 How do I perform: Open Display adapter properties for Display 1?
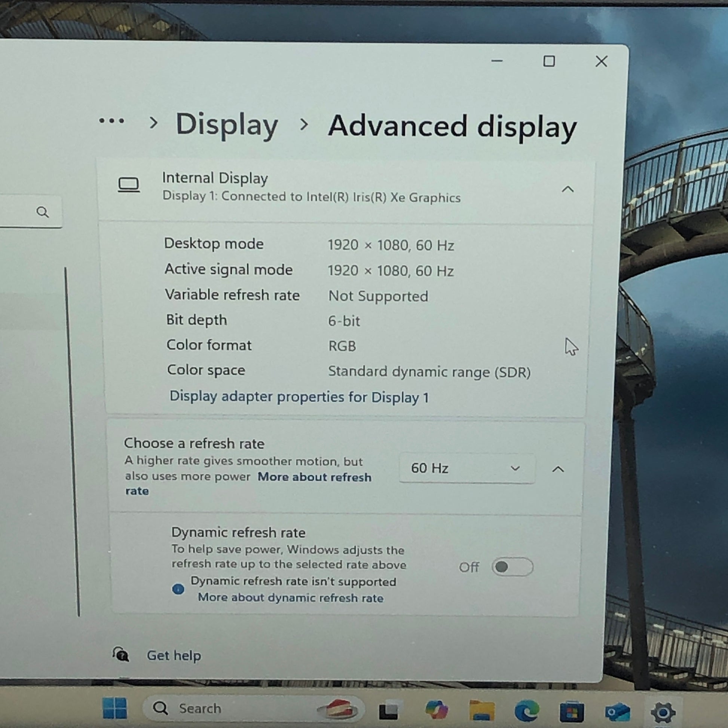coord(299,397)
